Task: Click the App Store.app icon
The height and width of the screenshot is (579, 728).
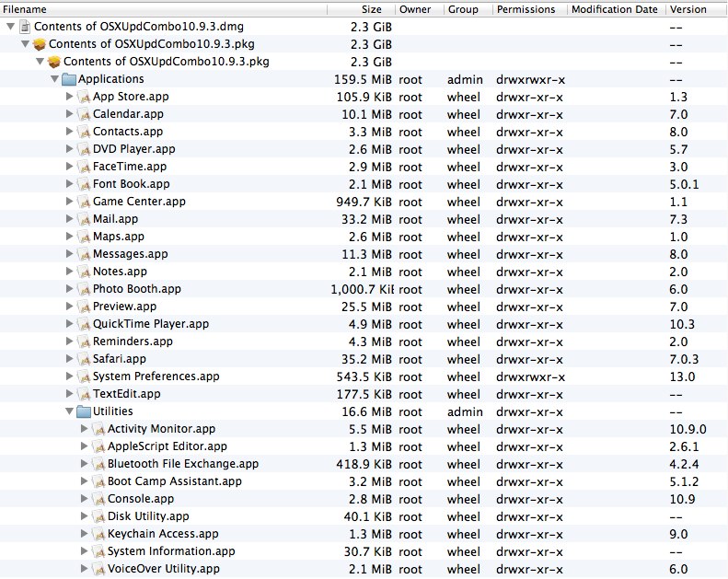Action: (84, 97)
